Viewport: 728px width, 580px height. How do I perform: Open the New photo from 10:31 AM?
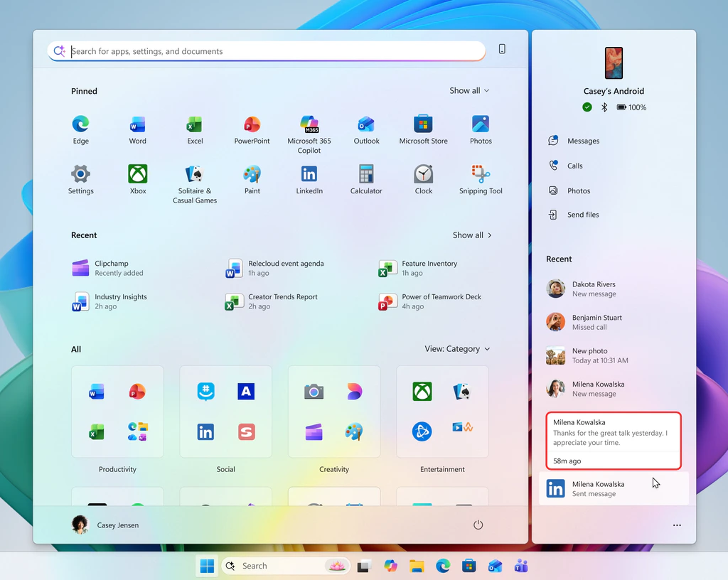pos(614,355)
